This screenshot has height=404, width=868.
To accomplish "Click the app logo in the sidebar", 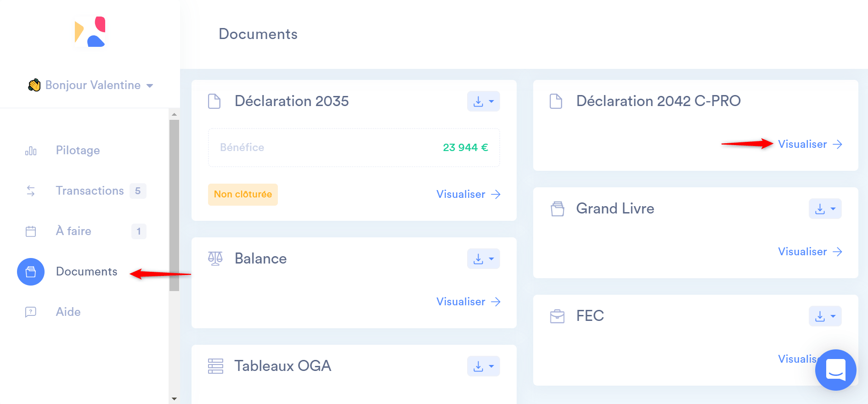I will click(x=90, y=32).
